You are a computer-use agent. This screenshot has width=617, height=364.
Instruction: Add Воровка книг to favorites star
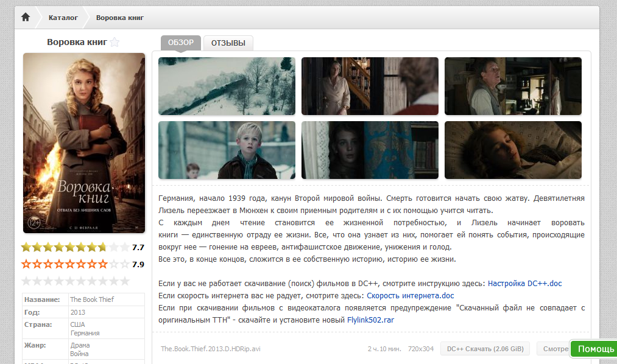[115, 42]
